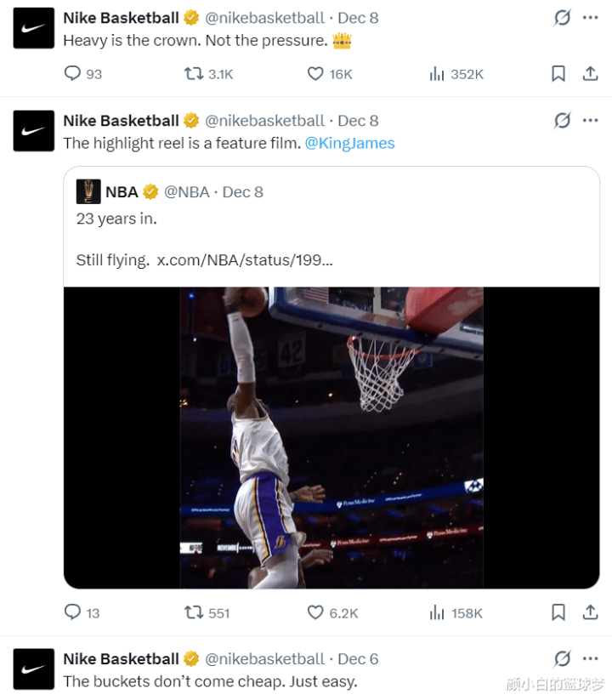Viewport: 612px width, 700px height.
Task: Open Grok icon on the first tweet
Action: coord(562,18)
